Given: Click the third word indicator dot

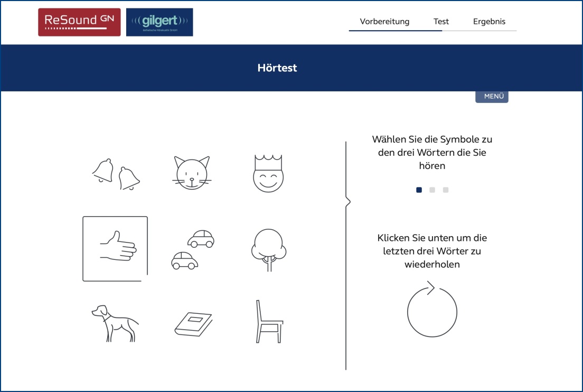Looking at the screenshot, I should (x=446, y=190).
